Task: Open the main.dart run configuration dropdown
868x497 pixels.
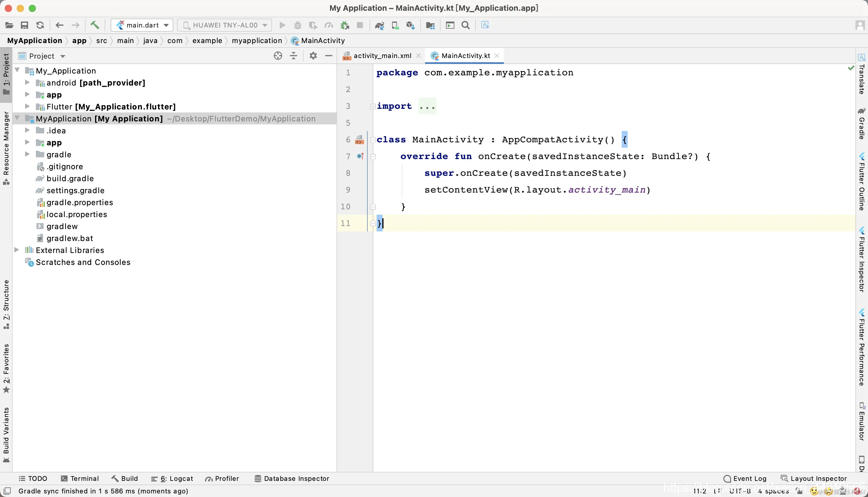Action: [x=142, y=25]
